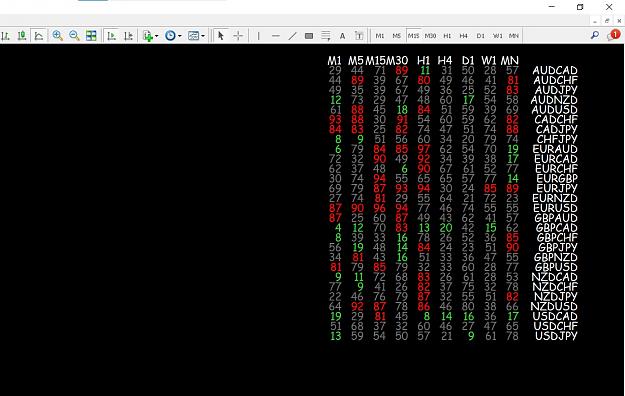Click the CHFJPY pair label

click(x=557, y=139)
